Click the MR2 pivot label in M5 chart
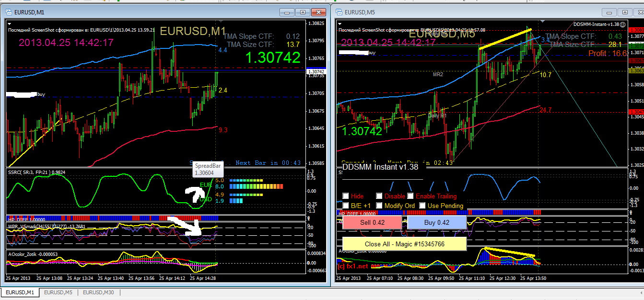Image resolution: width=644 pixels, height=300 pixels. pos(438,74)
